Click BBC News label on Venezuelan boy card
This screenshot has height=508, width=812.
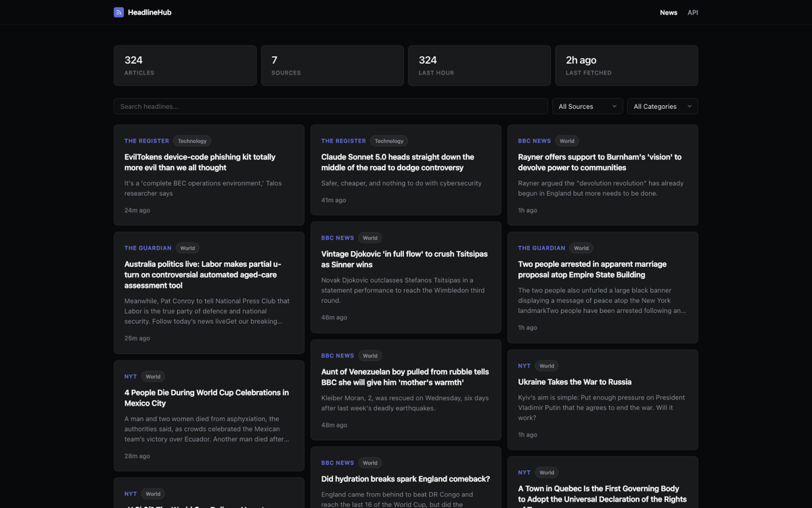[x=338, y=356]
